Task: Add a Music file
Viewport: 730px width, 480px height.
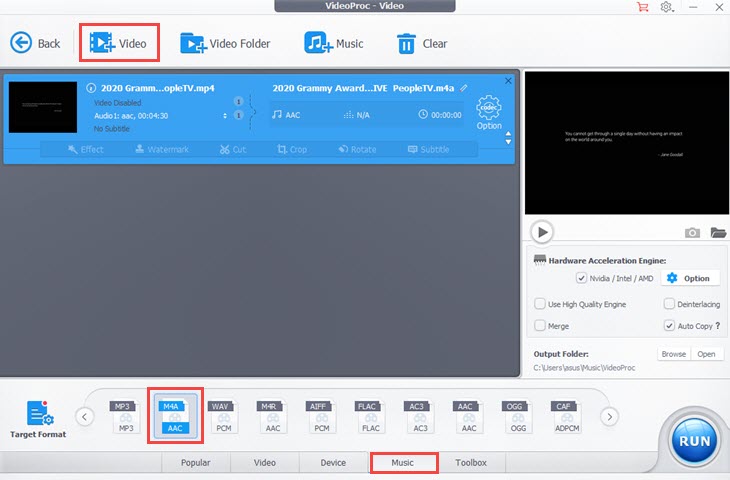Action: pos(333,43)
